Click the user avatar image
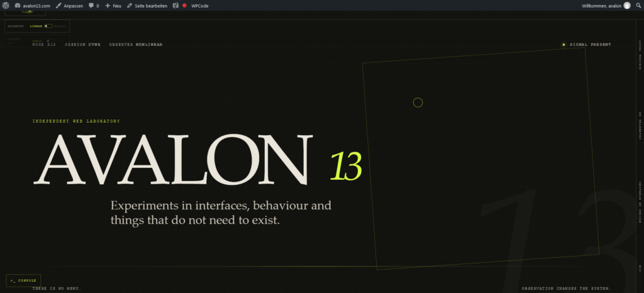Image resolution: width=644 pixels, height=293 pixels. 627,6
